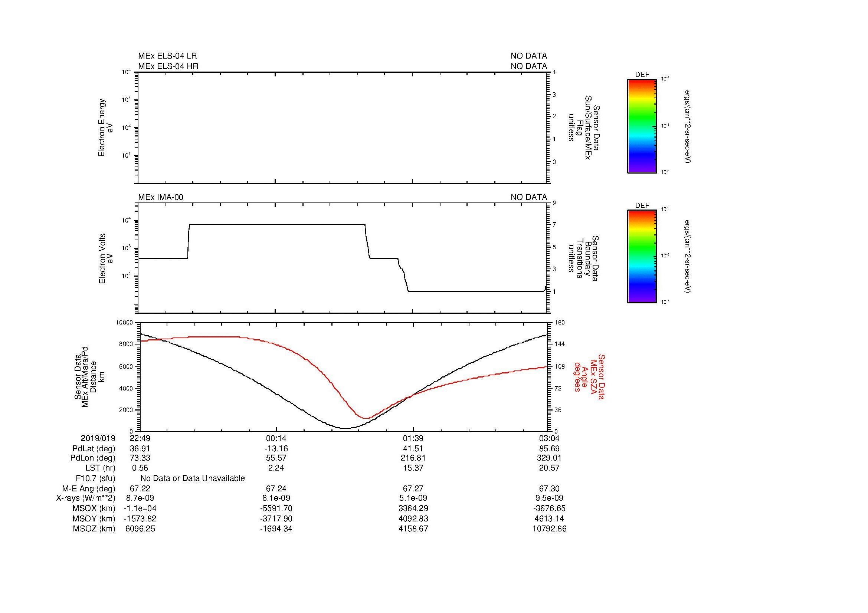Click PdLon value 216.81
The height and width of the screenshot is (613, 868).
pyautogui.click(x=413, y=458)
